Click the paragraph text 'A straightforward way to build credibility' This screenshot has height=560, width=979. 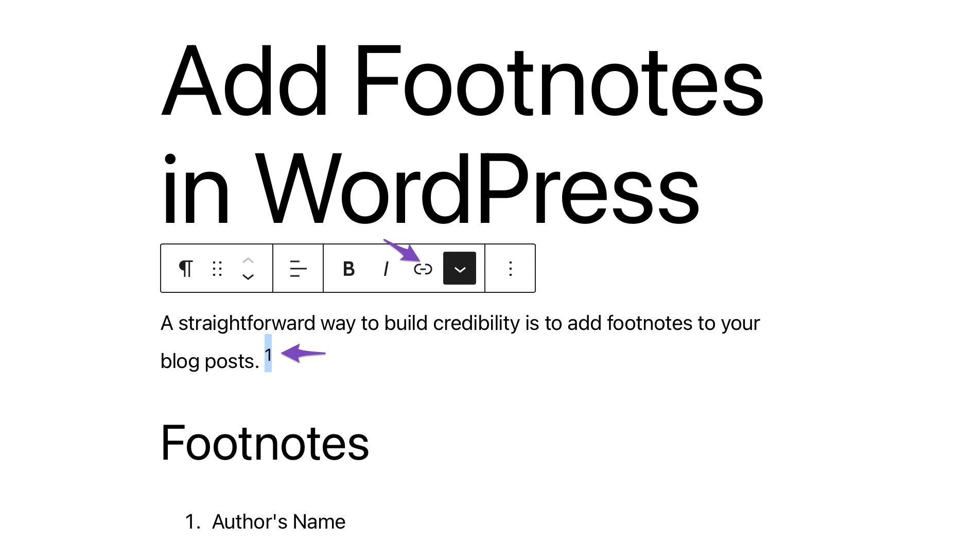[340, 323]
